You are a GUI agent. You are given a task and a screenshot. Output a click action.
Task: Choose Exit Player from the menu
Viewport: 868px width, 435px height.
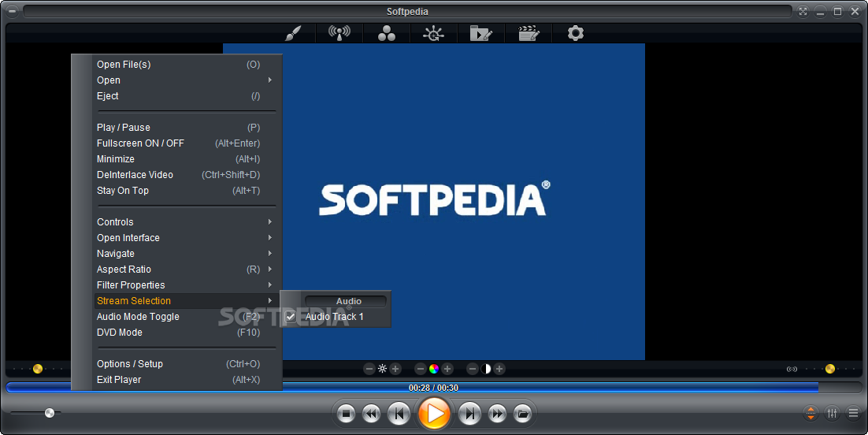tap(184, 380)
